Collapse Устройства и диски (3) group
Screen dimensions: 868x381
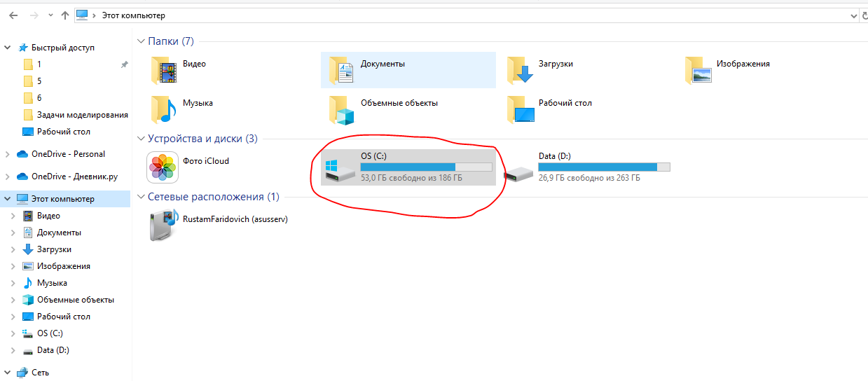click(142, 139)
